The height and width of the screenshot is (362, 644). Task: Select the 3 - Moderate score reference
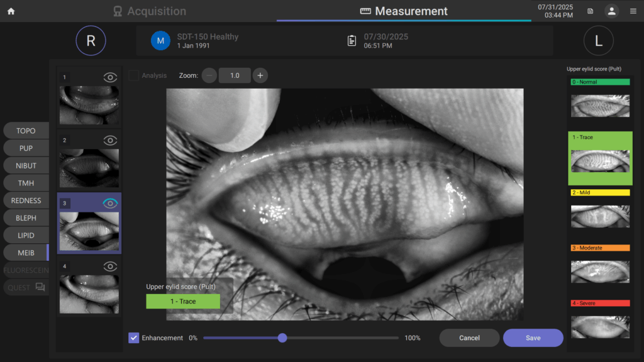point(599,266)
